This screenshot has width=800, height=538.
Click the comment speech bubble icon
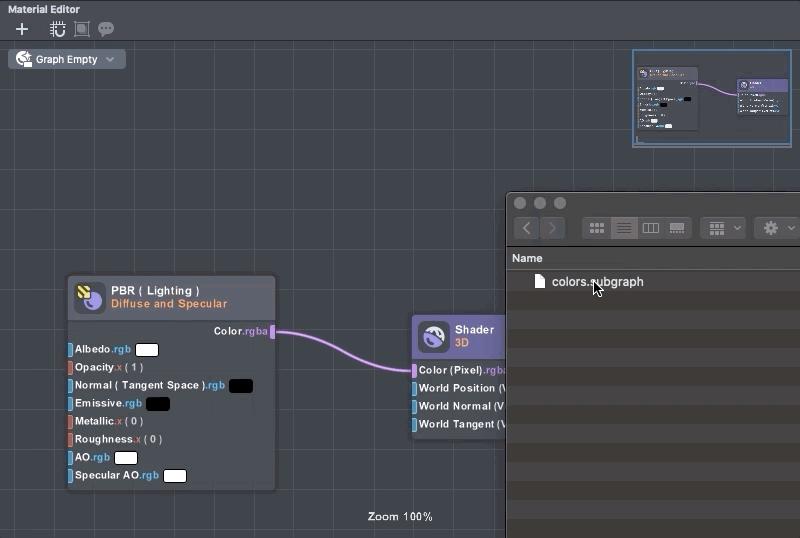coord(105,29)
